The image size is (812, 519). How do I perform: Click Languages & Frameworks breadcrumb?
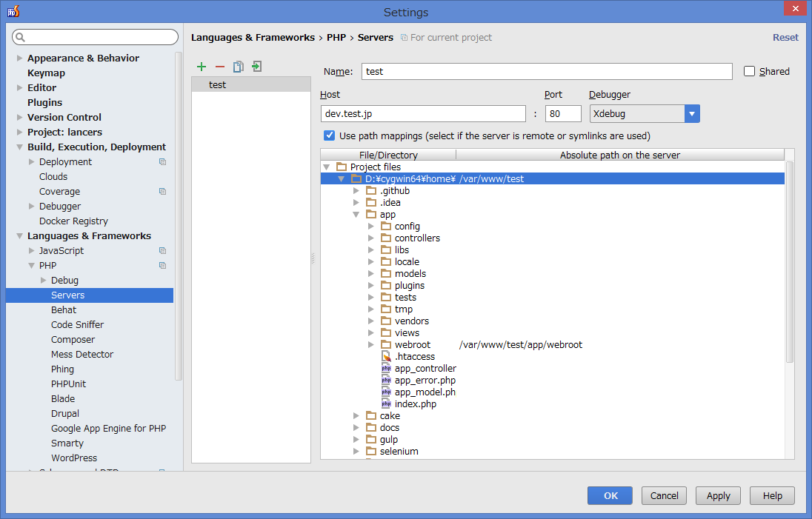point(253,37)
